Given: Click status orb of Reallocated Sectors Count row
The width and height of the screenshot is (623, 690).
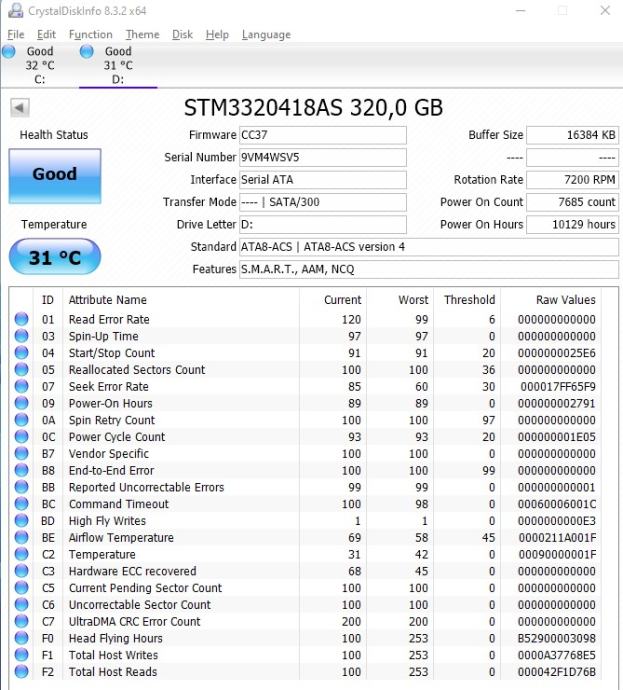Looking at the screenshot, I should click(x=21, y=369).
